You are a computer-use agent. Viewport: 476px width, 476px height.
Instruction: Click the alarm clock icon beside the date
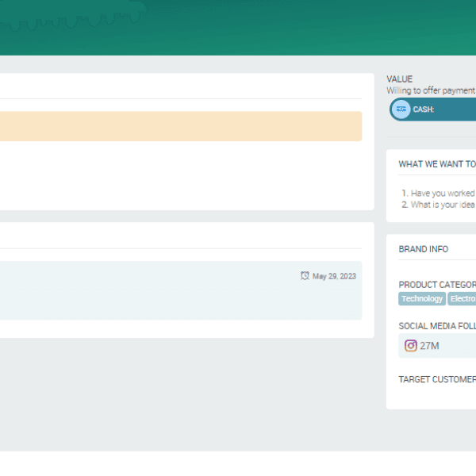point(305,276)
